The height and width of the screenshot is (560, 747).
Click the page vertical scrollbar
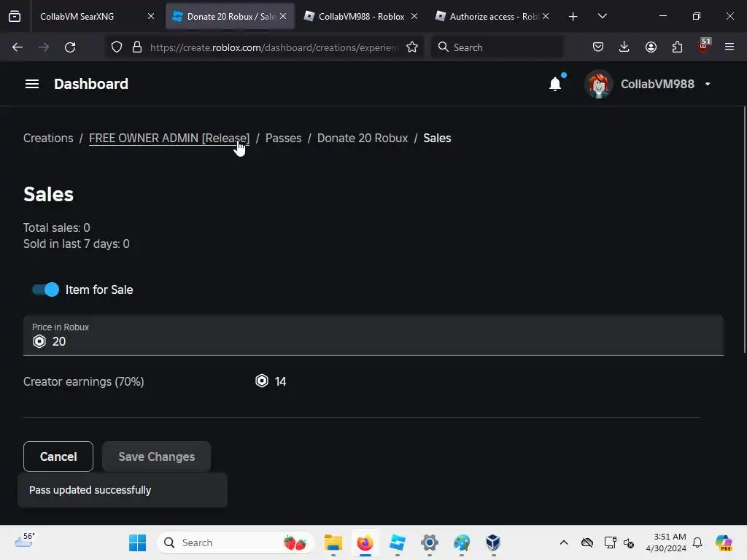click(x=744, y=230)
